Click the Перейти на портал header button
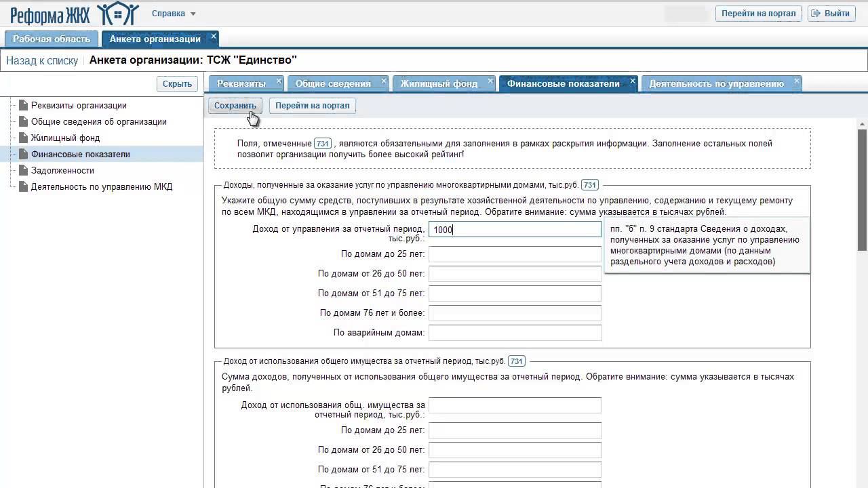Screen dimensions: 868x488 click(758, 14)
